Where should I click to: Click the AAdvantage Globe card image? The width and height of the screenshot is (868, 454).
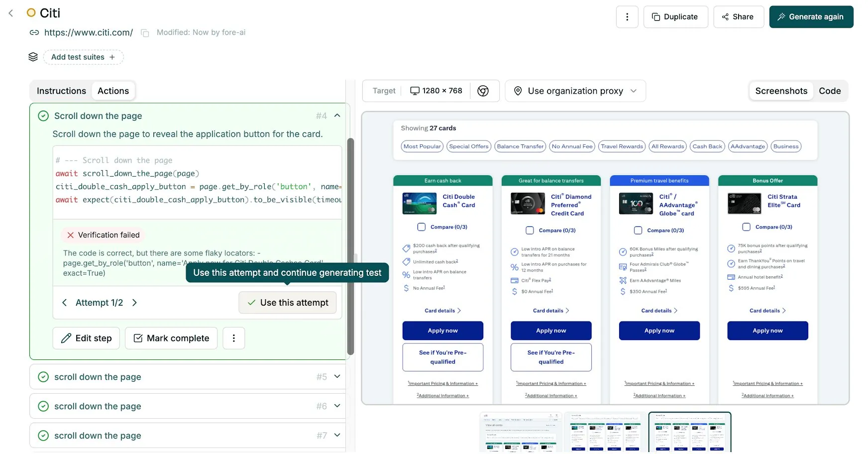tap(636, 204)
